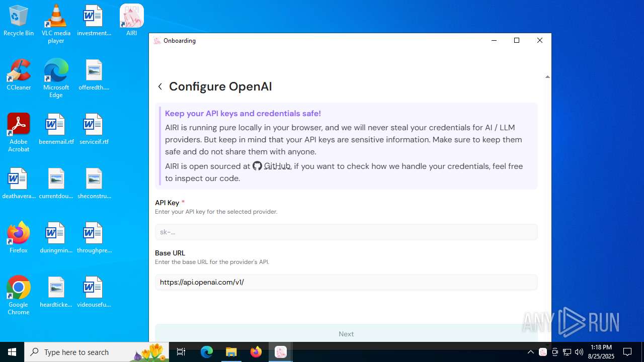Launch Firefox from the desktop
This screenshot has width=644, height=362.
click(x=19, y=237)
